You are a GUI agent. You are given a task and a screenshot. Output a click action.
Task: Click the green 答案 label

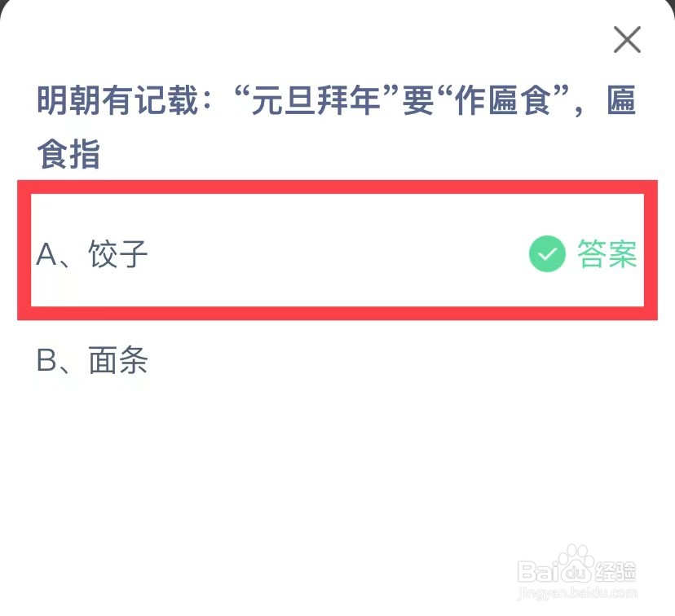[607, 254]
